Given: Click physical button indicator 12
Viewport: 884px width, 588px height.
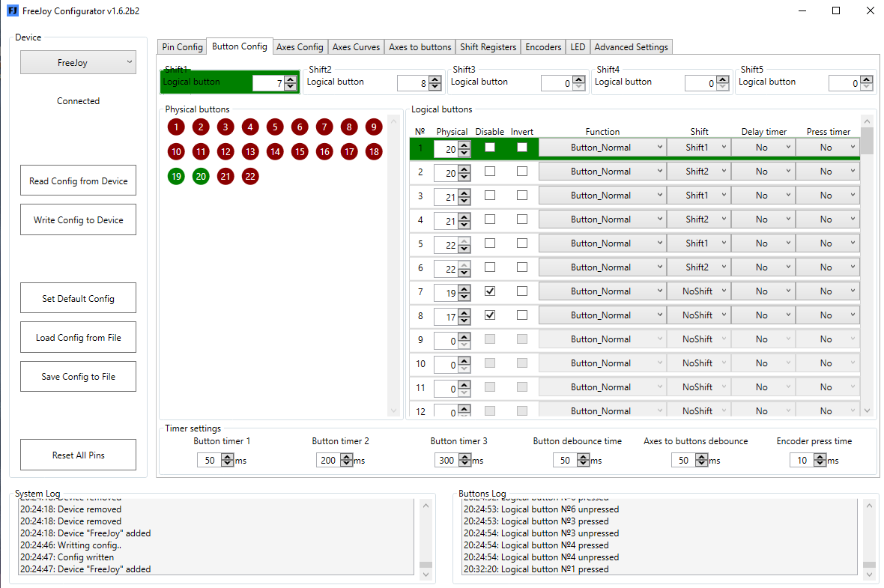Looking at the screenshot, I should [225, 151].
